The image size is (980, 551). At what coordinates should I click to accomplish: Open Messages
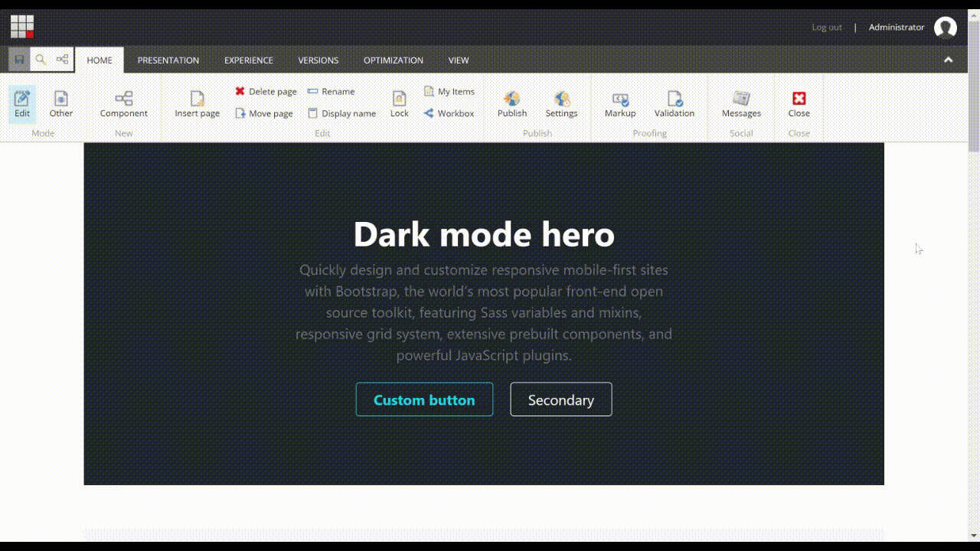pos(741,104)
